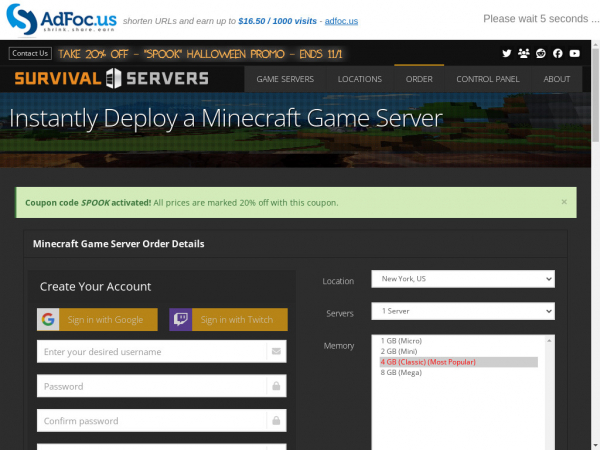This screenshot has width=600, height=450.
Task: Open the Twitter social icon
Action: click(507, 53)
